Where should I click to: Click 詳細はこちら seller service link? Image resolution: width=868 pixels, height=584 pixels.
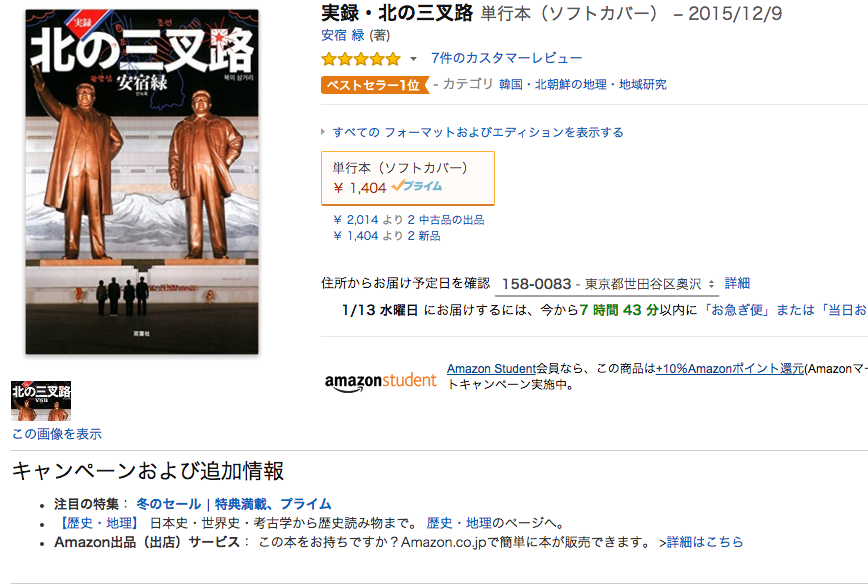(705, 542)
